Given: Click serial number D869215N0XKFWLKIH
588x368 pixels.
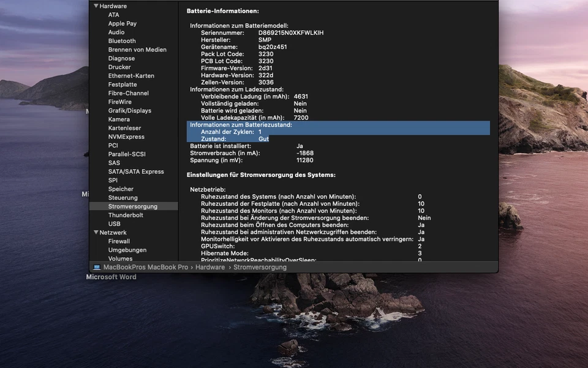Looking at the screenshot, I should click(x=290, y=33).
